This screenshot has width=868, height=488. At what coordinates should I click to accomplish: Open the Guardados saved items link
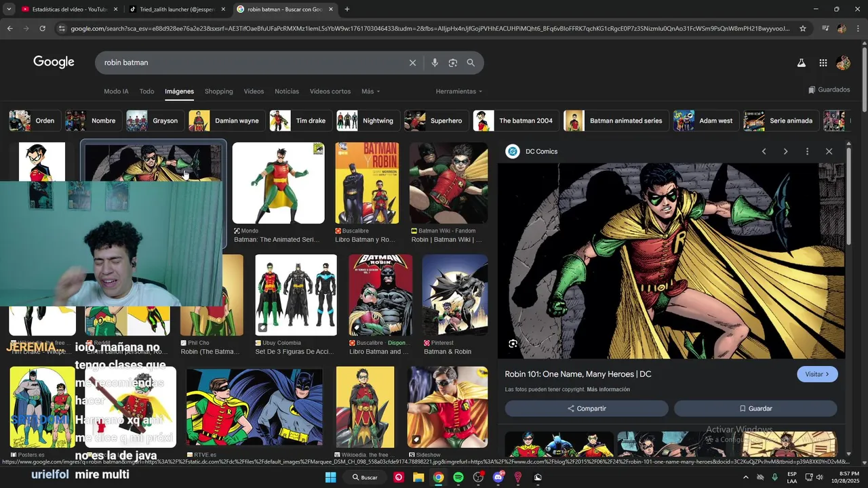(x=829, y=89)
